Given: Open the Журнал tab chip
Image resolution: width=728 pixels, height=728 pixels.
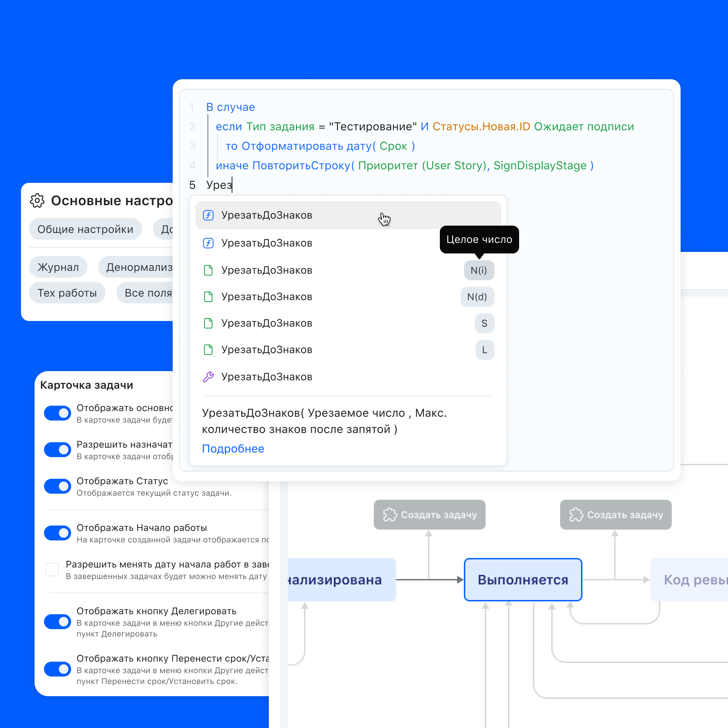Looking at the screenshot, I should pos(58,267).
